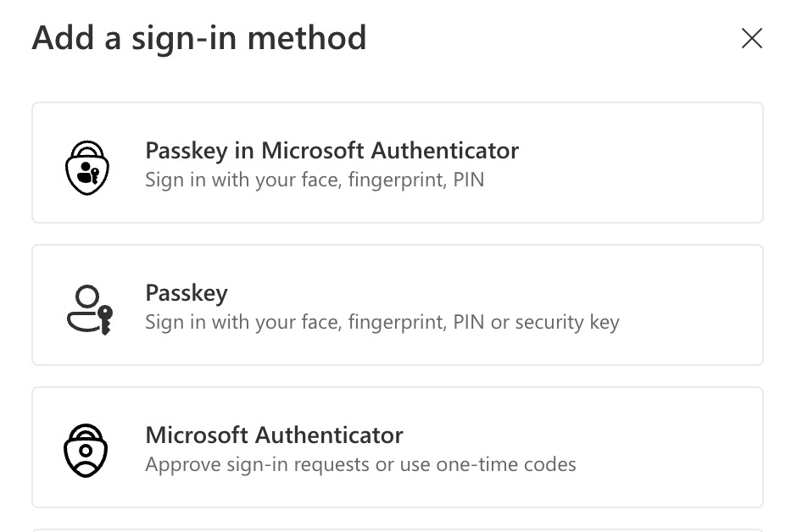The image size is (797, 532).
Task: Click the 'Add a sign-in method' heading
Action: [x=198, y=38]
